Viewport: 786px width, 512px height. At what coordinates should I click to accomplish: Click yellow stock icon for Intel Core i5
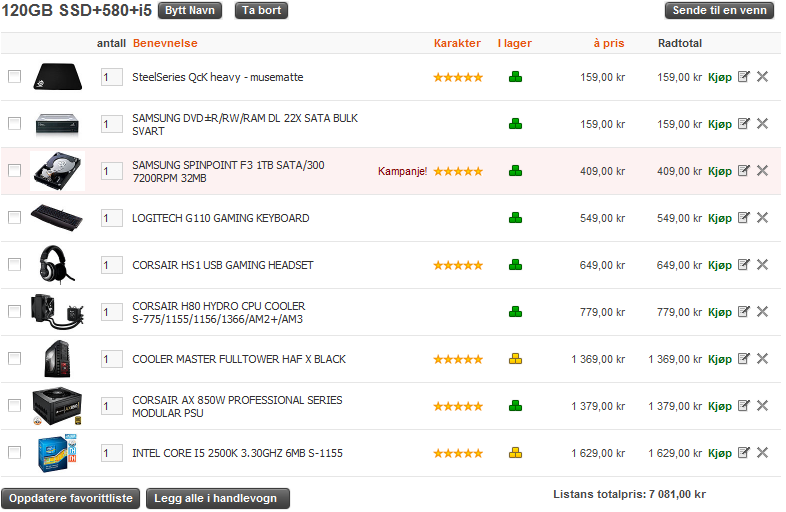[x=515, y=453]
